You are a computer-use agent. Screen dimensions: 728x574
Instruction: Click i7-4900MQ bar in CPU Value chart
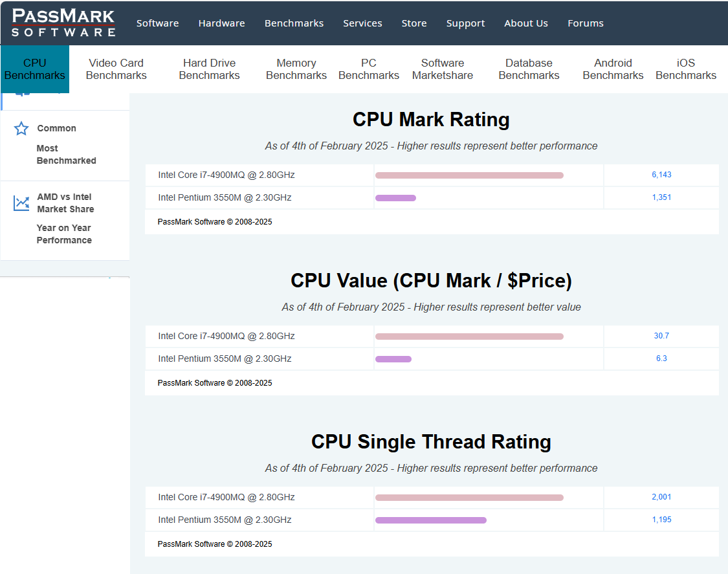pyautogui.click(x=469, y=337)
